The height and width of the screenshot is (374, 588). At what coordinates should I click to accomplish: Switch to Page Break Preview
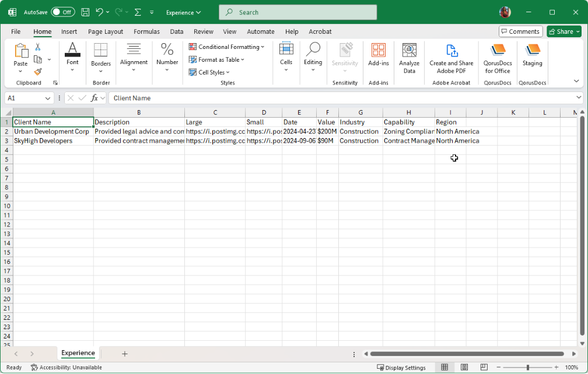pos(484,368)
